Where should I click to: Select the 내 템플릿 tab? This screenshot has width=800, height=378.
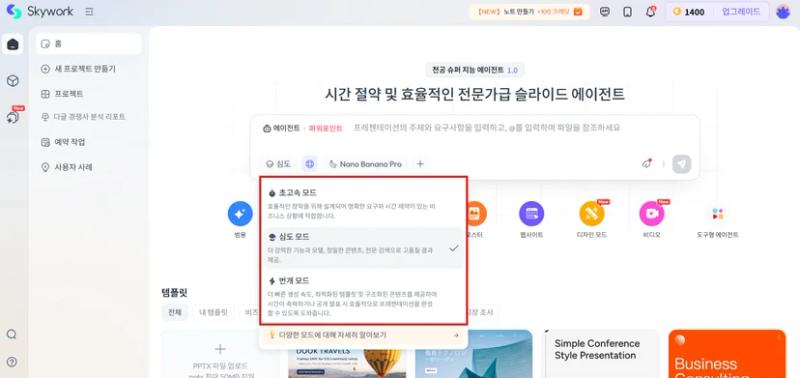pos(213,312)
